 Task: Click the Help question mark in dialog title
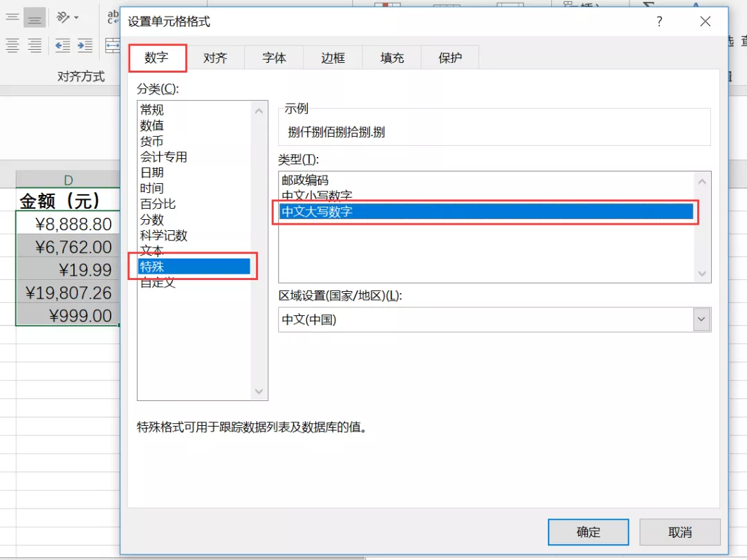coord(659,21)
